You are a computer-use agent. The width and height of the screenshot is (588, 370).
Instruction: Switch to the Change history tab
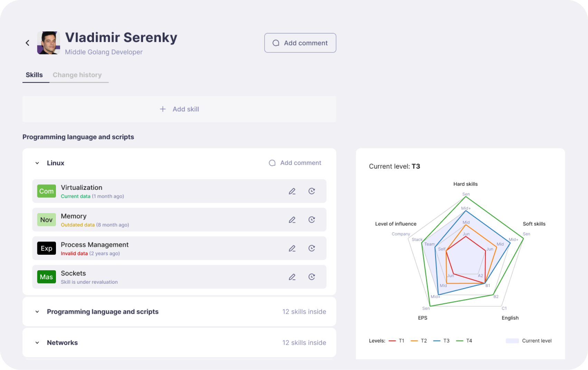click(x=77, y=75)
